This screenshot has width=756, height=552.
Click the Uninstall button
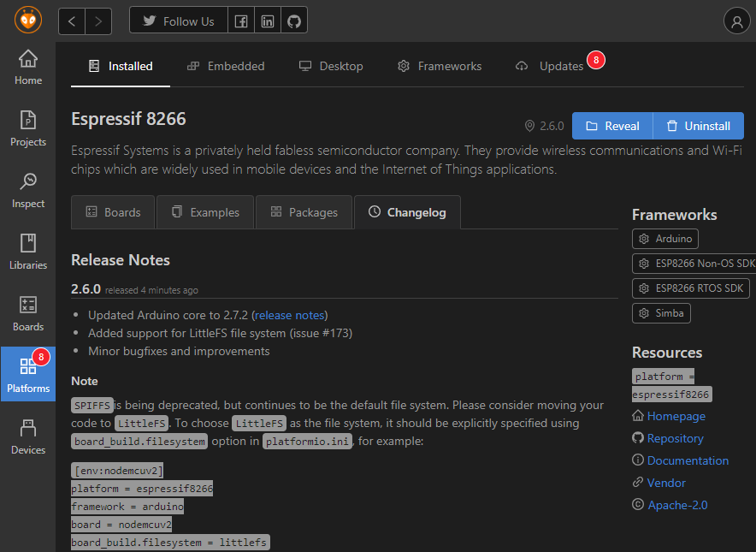(698, 126)
